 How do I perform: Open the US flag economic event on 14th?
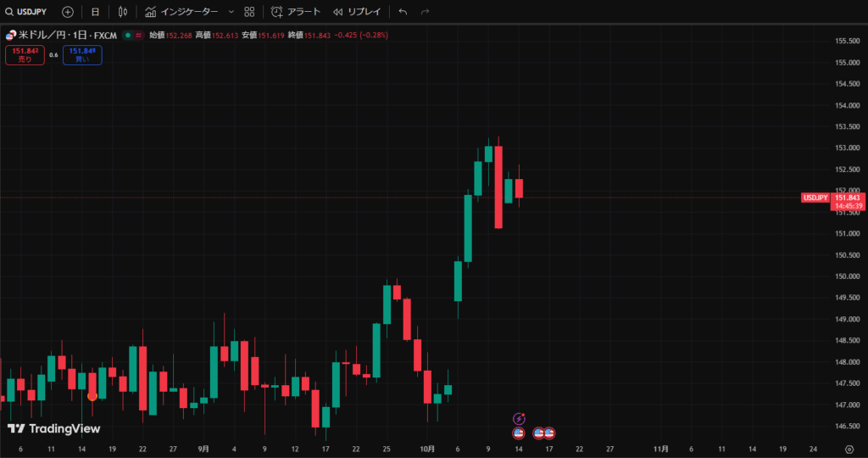(520, 433)
